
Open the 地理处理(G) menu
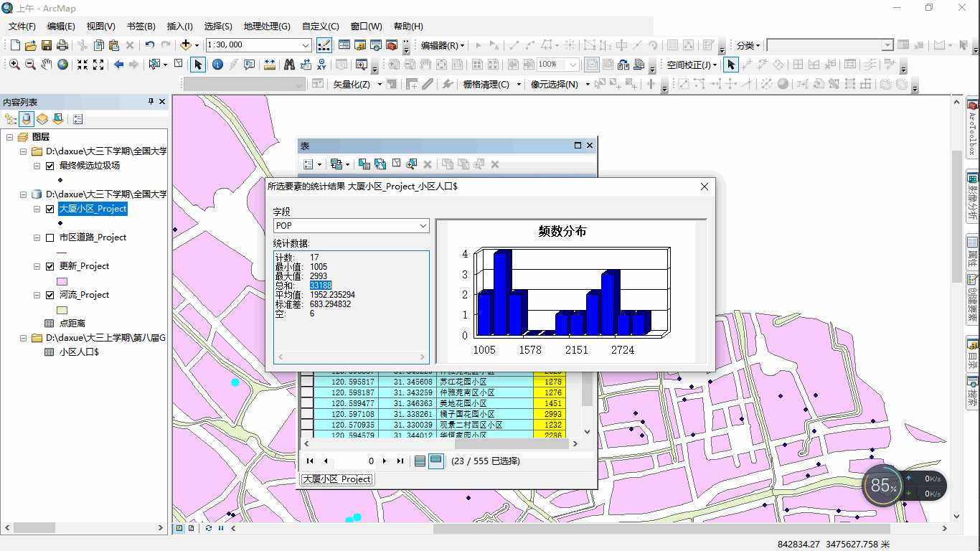(x=267, y=27)
